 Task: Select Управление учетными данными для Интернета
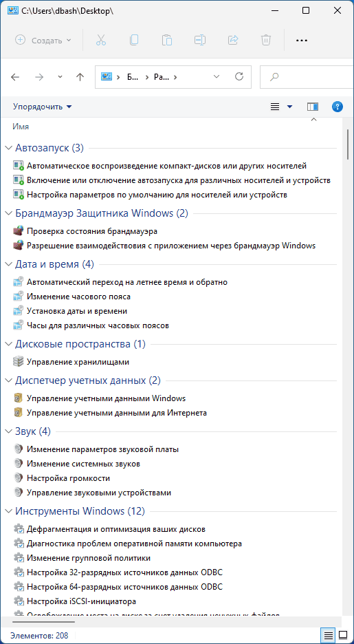point(116,412)
